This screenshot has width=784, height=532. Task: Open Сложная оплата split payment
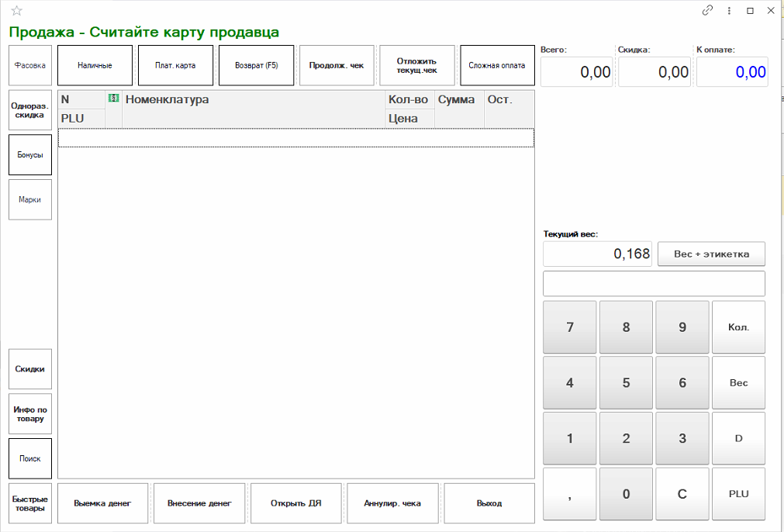click(x=498, y=65)
